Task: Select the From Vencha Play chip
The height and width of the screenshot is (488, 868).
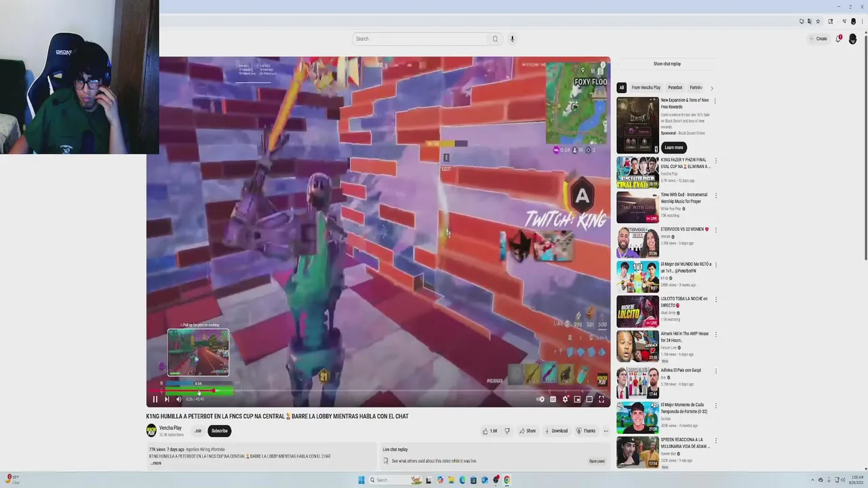Action: pos(646,87)
